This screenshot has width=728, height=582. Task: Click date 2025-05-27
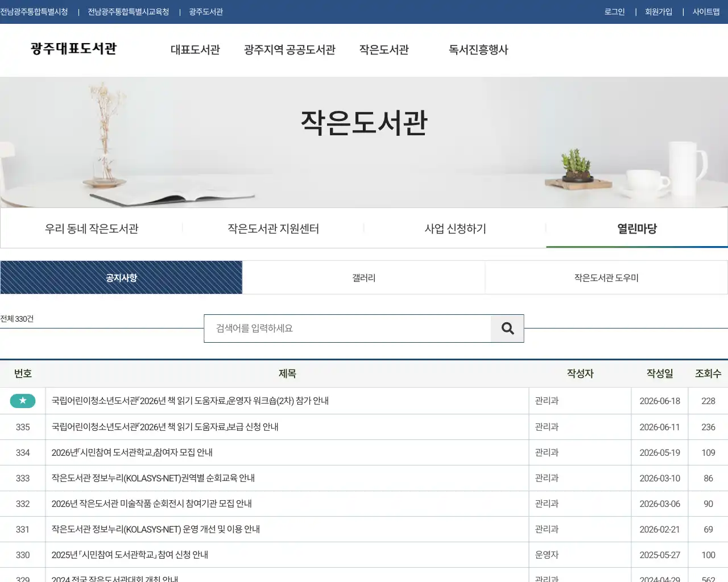point(660,555)
